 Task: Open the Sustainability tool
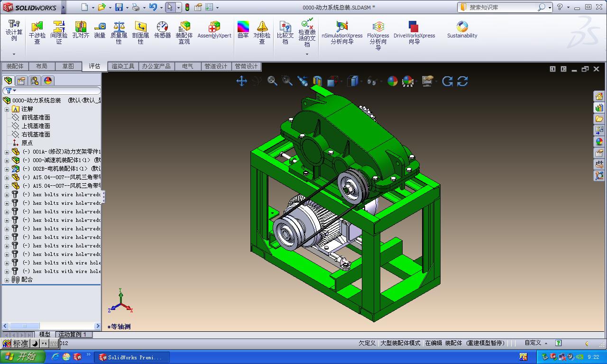tap(462, 29)
